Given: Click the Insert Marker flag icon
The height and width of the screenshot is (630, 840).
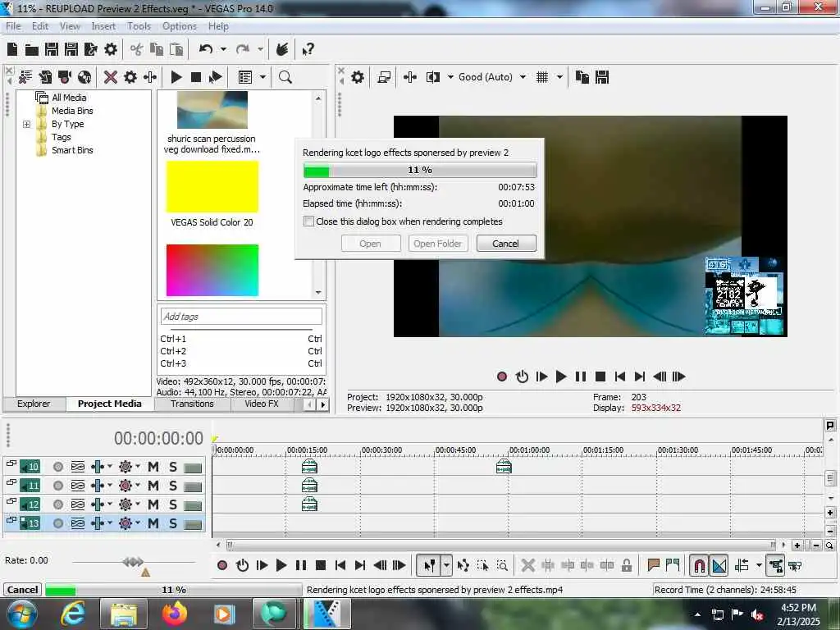Looking at the screenshot, I should pos(653,565).
